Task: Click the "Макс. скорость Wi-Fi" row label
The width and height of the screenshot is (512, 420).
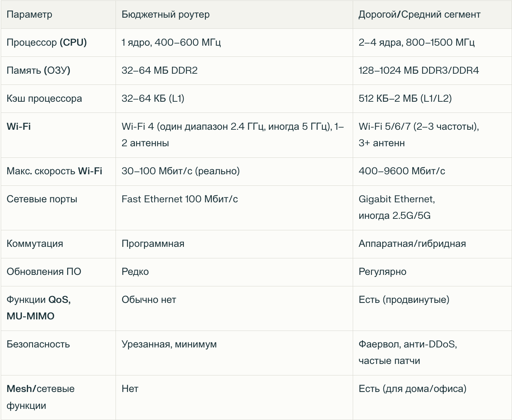Action: 55,171
